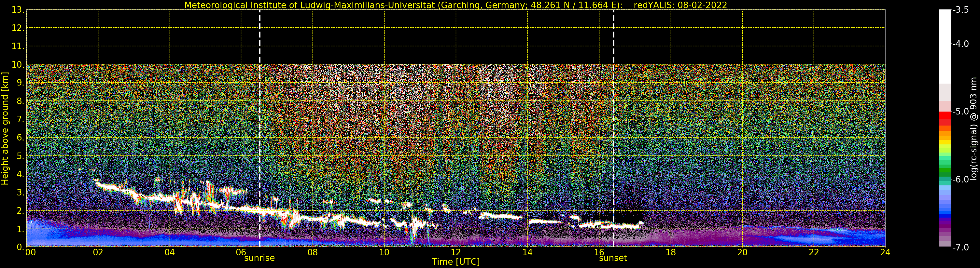Click the time axis tick '04'
The width and height of the screenshot is (980, 268).
169,252
